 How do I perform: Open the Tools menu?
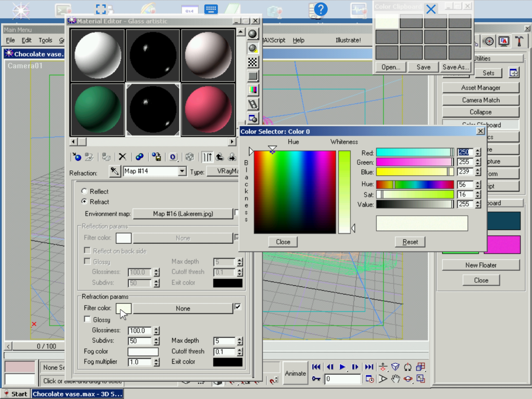coord(45,40)
